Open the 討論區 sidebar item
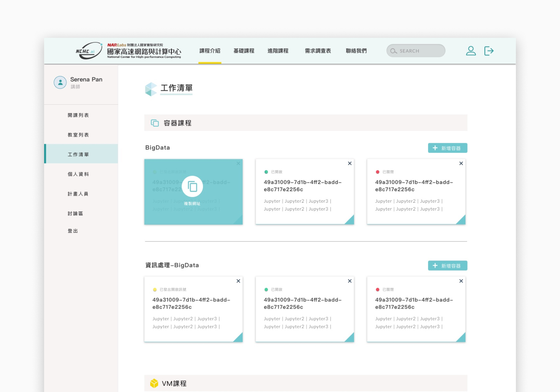The image size is (560, 392). point(75,213)
